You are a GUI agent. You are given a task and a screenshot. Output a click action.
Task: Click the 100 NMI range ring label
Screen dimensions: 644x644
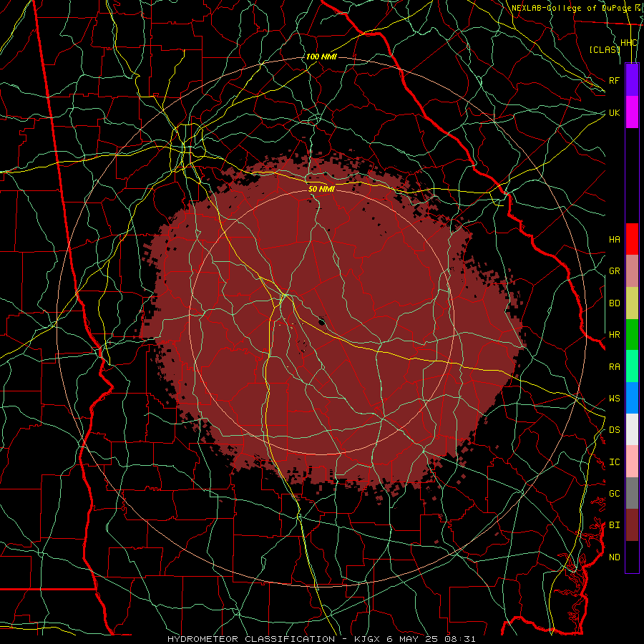[x=321, y=57]
